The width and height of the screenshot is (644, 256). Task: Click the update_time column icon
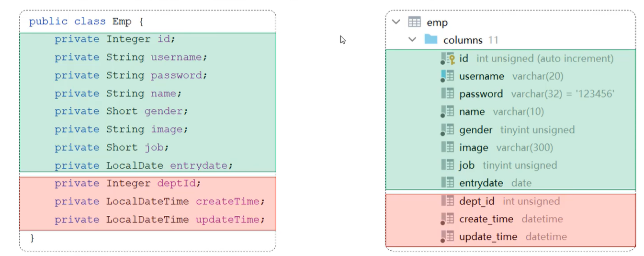[x=448, y=236]
